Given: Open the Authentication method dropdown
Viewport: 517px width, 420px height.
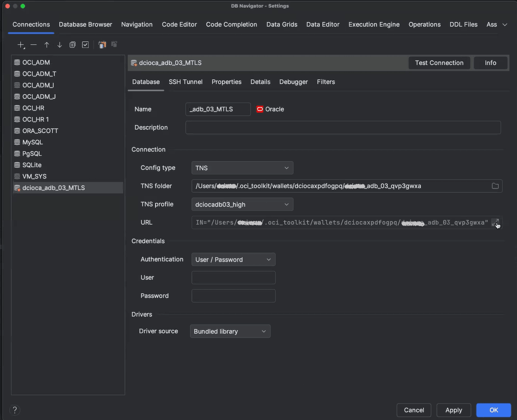Looking at the screenshot, I should pos(233,259).
